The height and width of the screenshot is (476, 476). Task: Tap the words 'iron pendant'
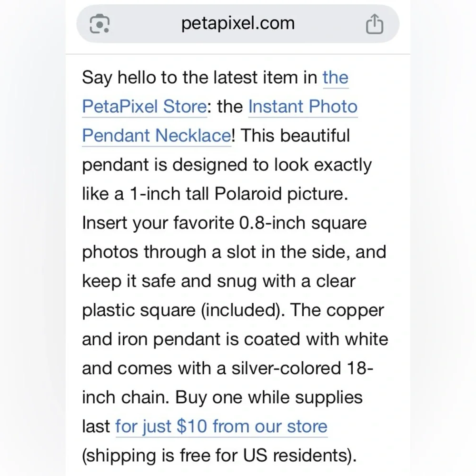(x=169, y=339)
